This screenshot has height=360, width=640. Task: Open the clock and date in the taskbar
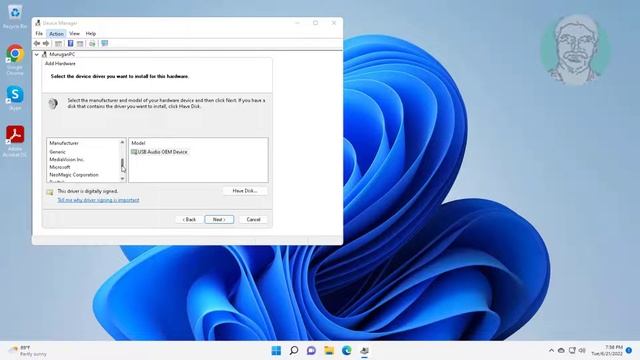607,351
